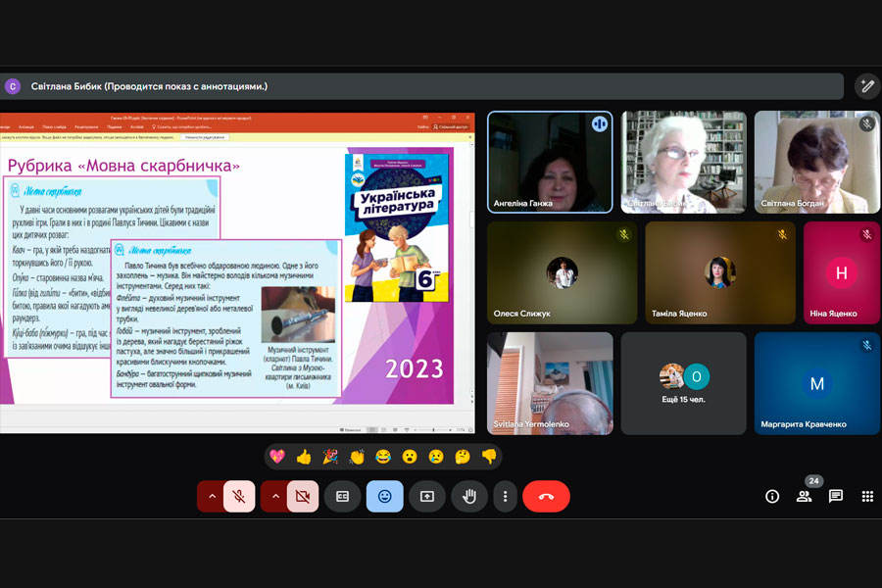Open the annotation pen tool

click(867, 86)
